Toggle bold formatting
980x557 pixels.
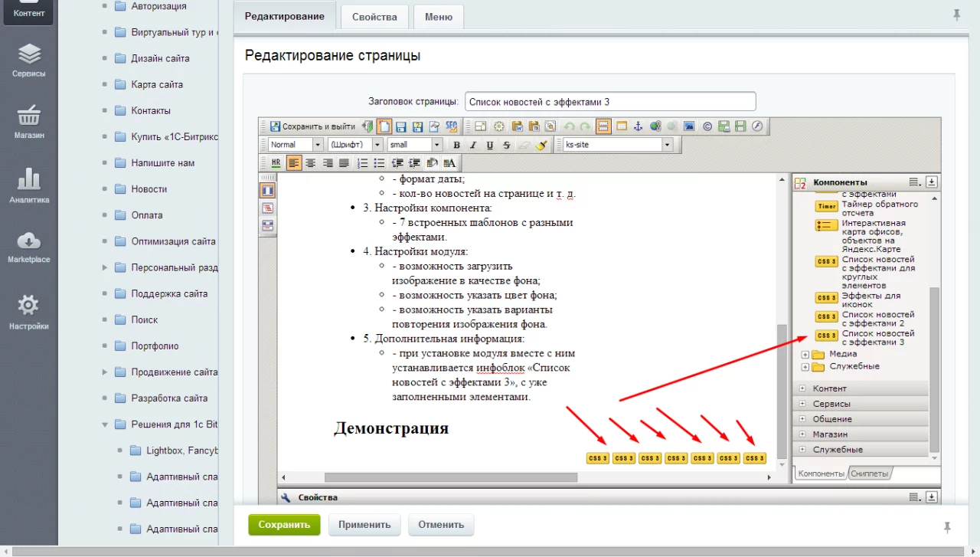(x=456, y=145)
